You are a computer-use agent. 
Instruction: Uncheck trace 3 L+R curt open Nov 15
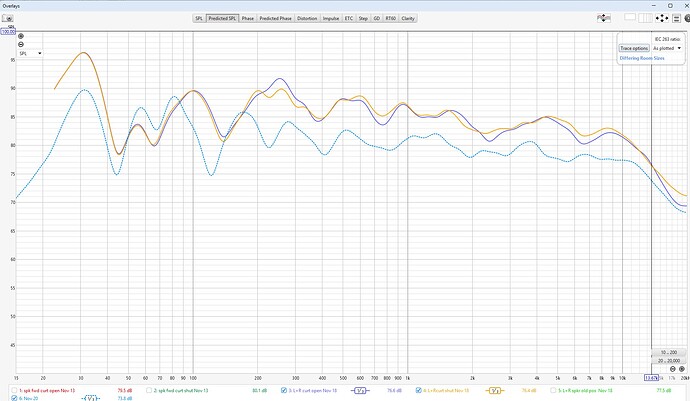click(x=283, y=390)
